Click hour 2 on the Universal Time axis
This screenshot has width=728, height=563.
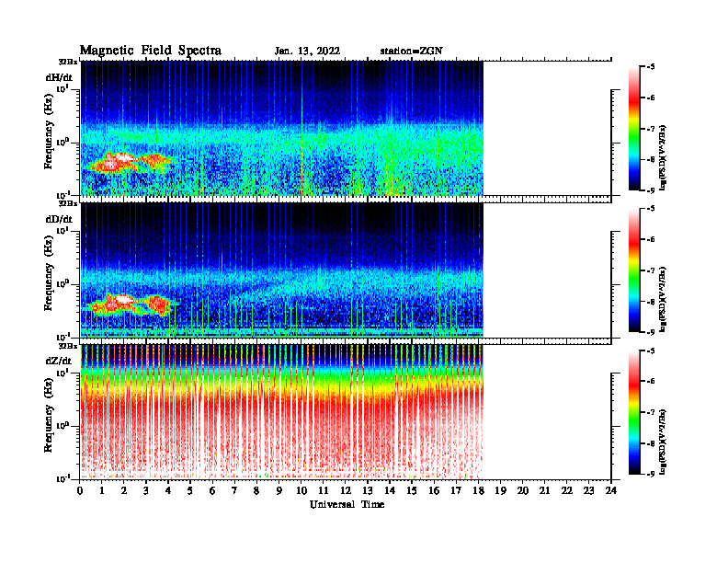click(x=124, y=491)
